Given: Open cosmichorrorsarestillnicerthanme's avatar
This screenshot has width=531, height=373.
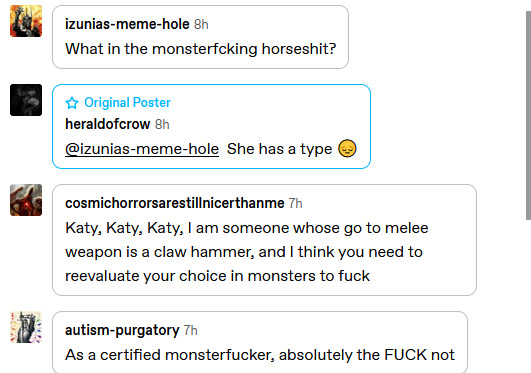Looking at the screenshot, I should (x=26, y=200).
